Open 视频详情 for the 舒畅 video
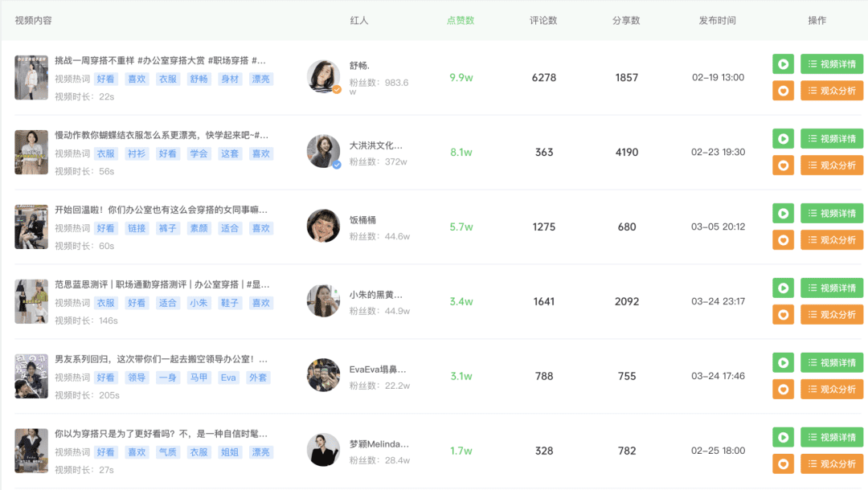The width and height of the screenshot is (868, 490). [832, 64]
